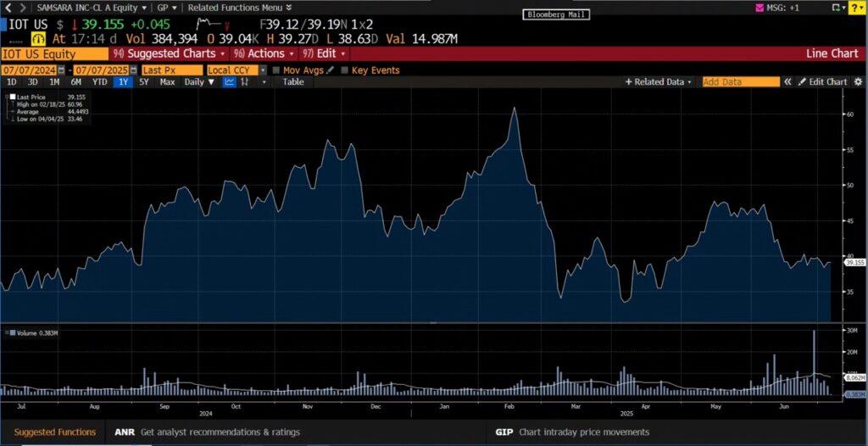Image resolution: width=868 pixels, height=446 pixels.
Task: Expand the Related Functions Menu
Action: [240, 8]
